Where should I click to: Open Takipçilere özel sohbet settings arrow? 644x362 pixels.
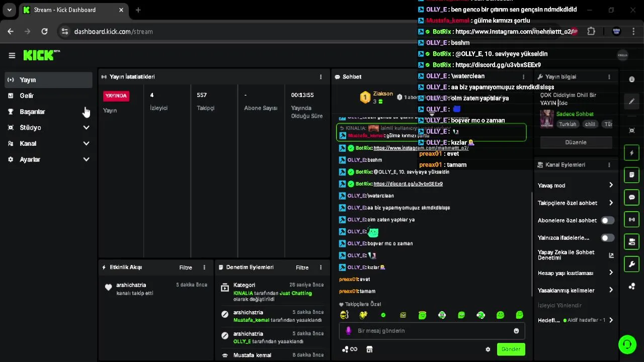(611, 203)
